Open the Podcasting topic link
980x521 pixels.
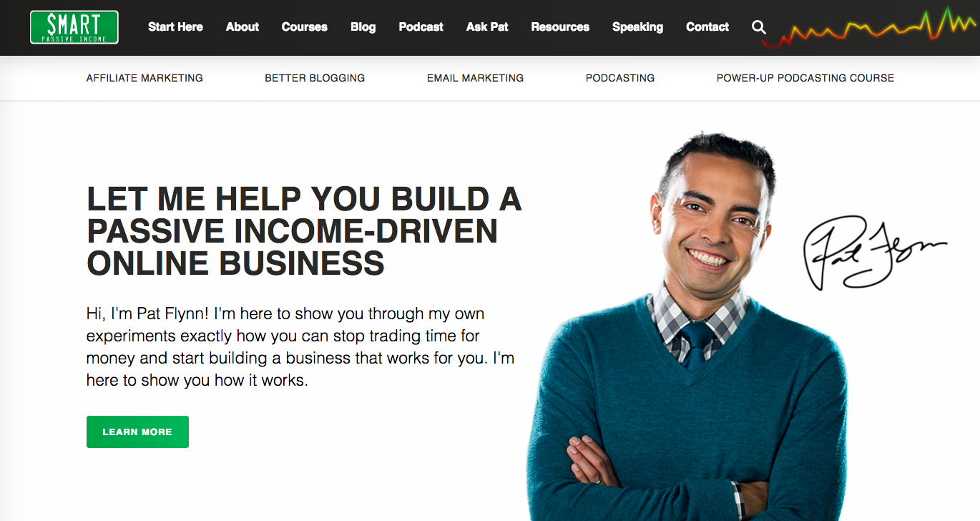[620, 78]
